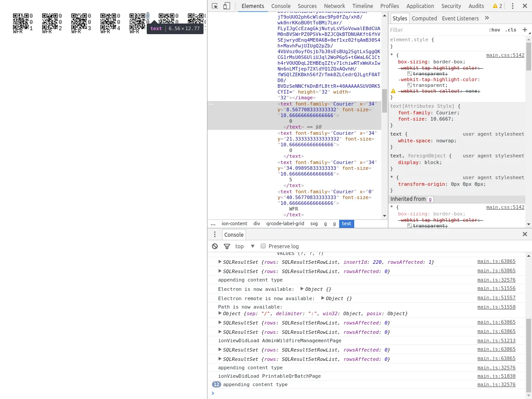532x399 pixels.
Task: Enable the Preserve log checkbox
Action: [x=263, y=246]
